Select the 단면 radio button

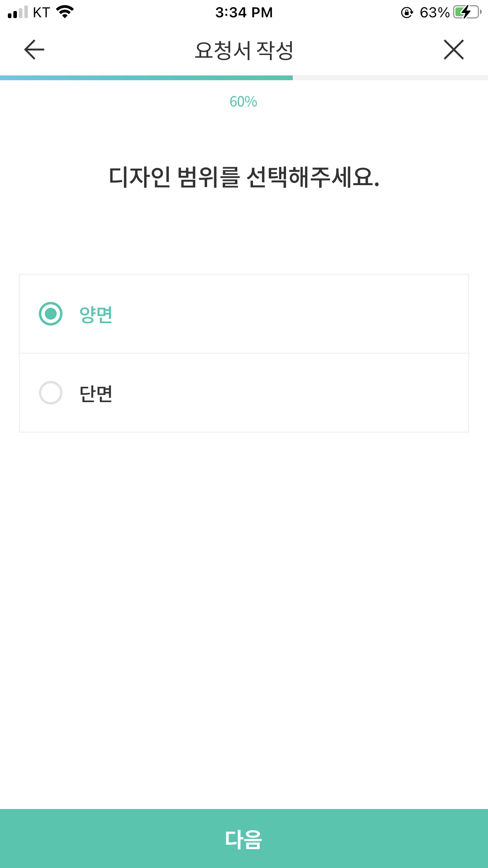[x=51, y=393]
